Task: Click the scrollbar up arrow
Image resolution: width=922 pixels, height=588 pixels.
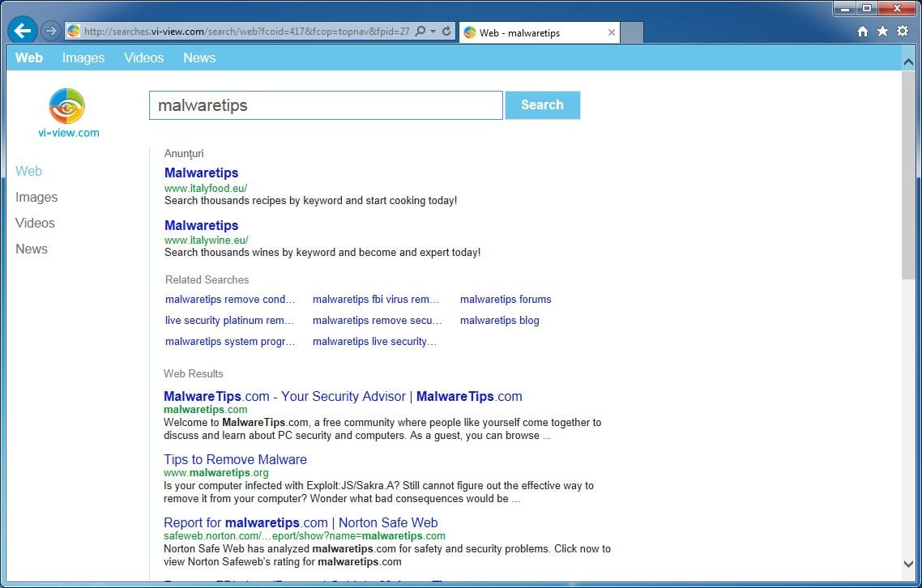Action: tap(908, 62)
